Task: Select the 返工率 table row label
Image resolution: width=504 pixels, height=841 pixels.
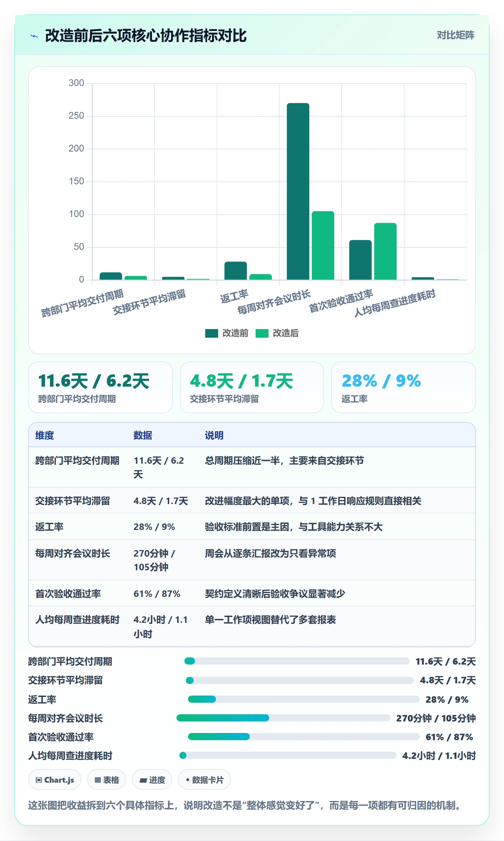Action: (x=49, y=527)
